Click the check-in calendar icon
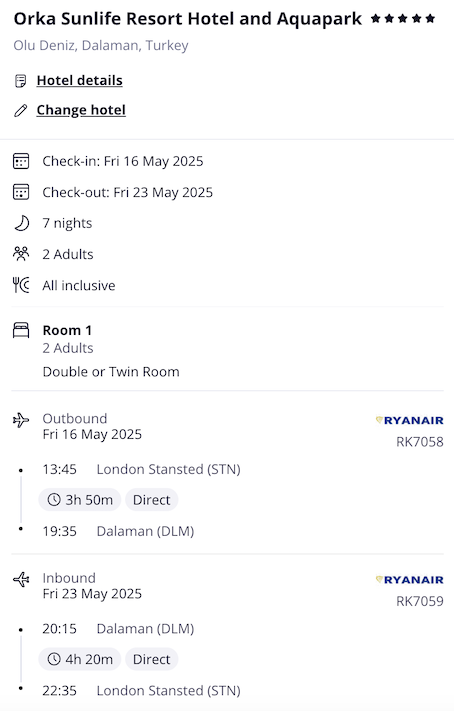The width and height of the screenshot is (454, 711). (x=21, y=161)
